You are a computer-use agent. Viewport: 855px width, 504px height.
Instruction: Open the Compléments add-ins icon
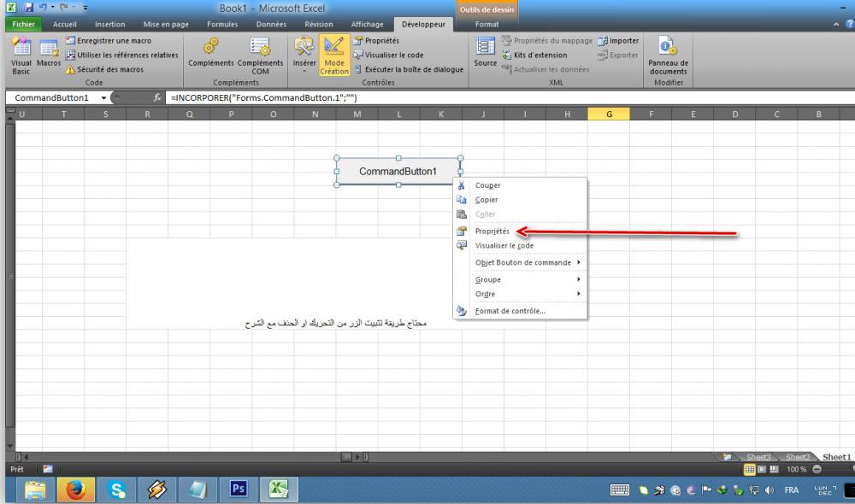pos(211,52)
